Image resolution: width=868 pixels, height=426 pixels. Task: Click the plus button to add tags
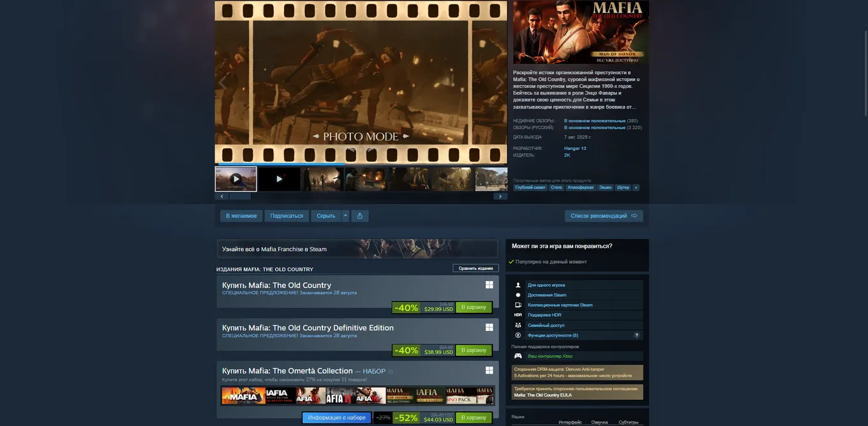tap(636, 187)
